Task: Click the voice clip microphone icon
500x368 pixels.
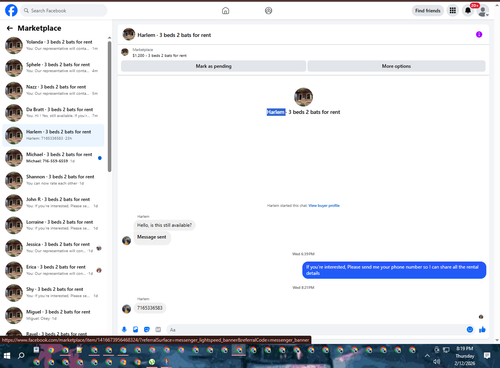Action: point(124,330)
